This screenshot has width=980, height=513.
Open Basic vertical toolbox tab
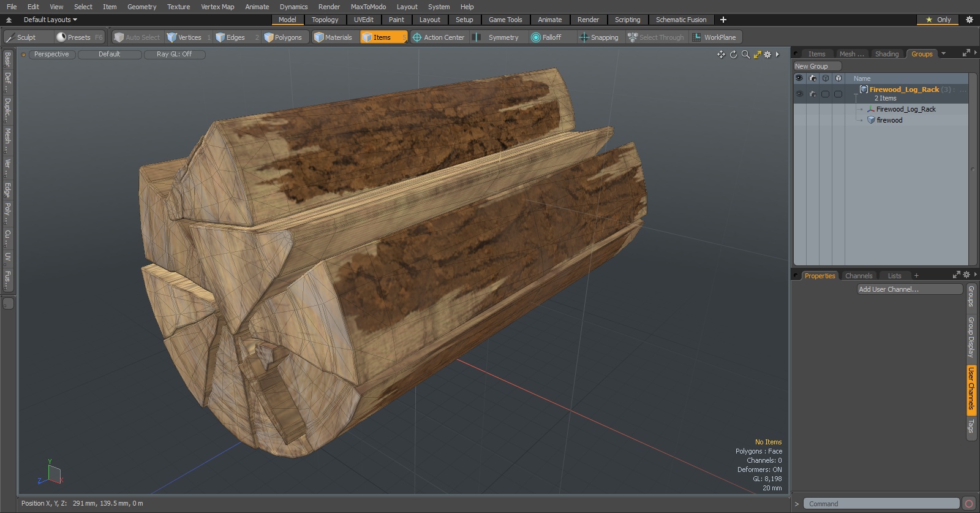pyautogui.click(x=7, y=59)
